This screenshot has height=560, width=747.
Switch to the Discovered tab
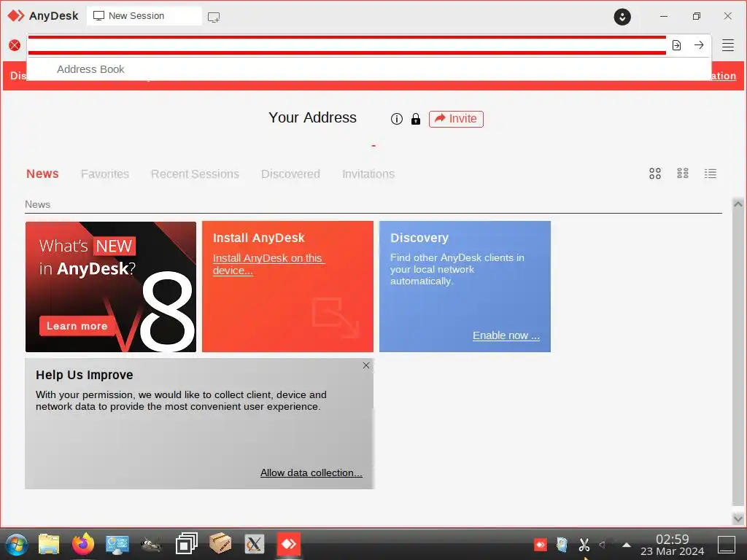(290, 174)
